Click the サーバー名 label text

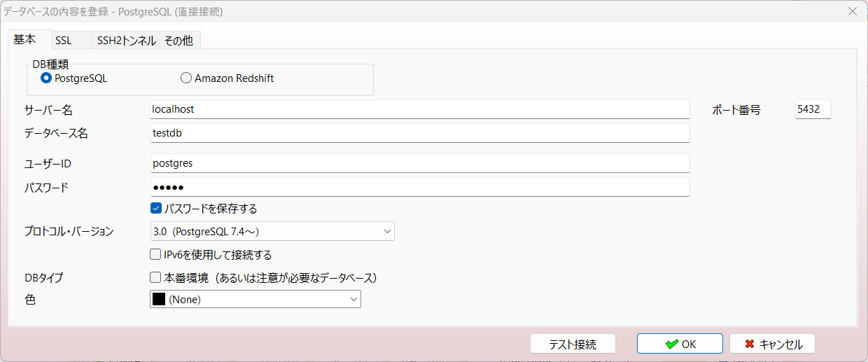coord(48,110)
